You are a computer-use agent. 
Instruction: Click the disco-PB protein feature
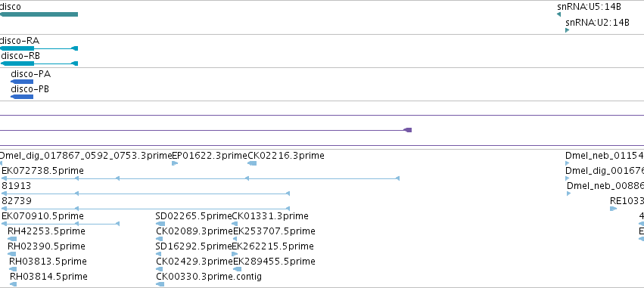point(22,97)
